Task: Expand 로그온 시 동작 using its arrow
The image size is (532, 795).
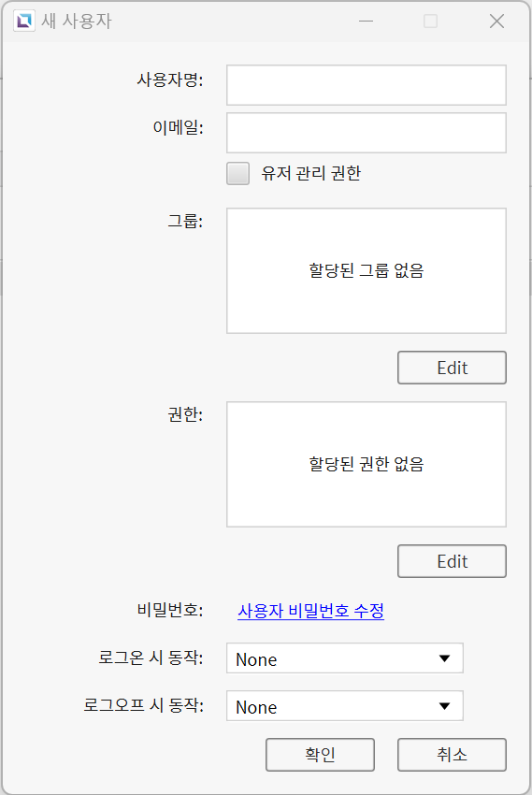Action: pyautogui.click(x=444, y=658)
